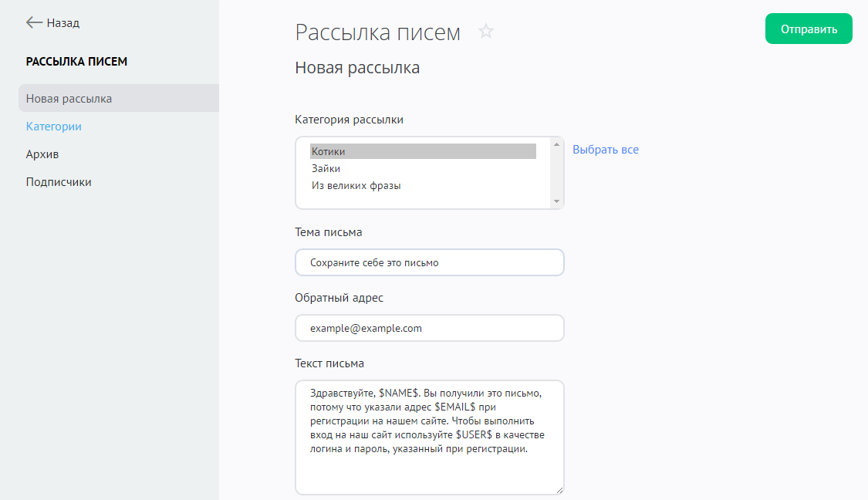Viewport: 868px width, 500px height.
Task: Open the Подписчики section
Action: point(59,182)
